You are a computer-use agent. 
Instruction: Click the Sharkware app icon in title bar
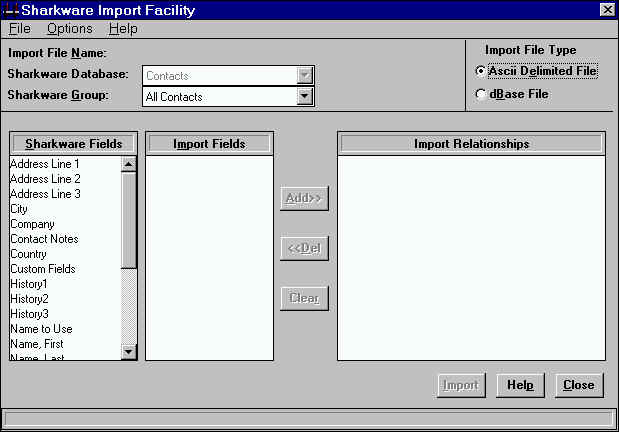(x=10, y=9)
